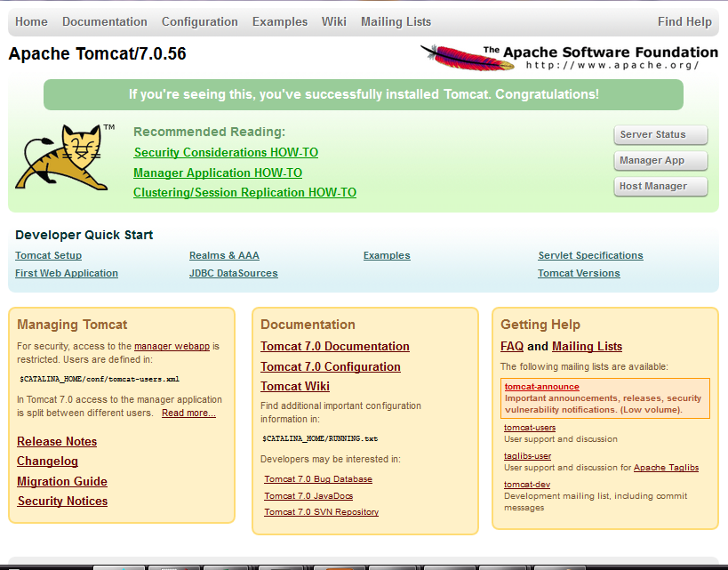Open Mailing Lists in the top navigation

[x=396, y=22]
